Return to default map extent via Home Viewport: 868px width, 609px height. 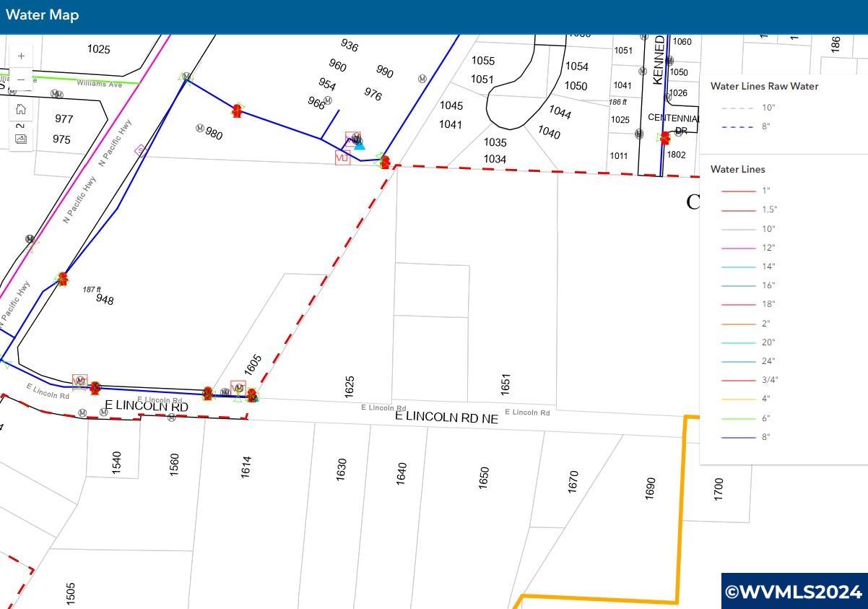pos(21,109)
